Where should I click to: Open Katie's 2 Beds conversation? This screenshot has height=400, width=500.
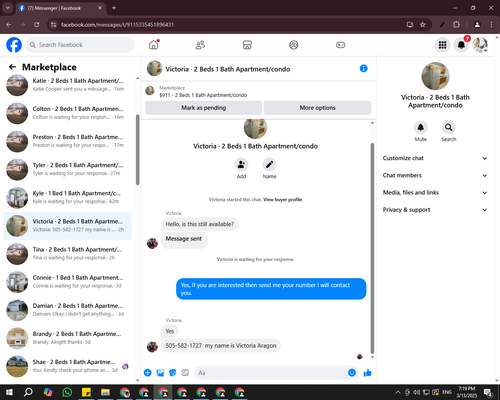pos(67,85)
